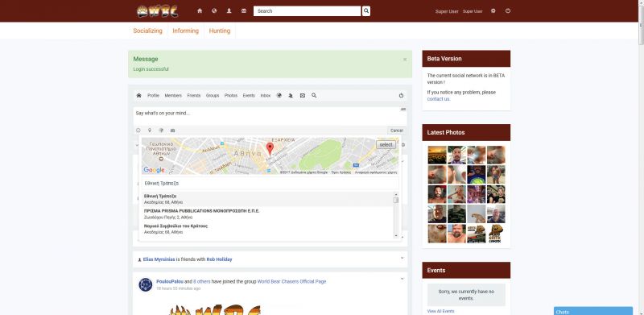The image size is (644, 315).
Task: Click the privacy globe icon under status box
Action: [x=161, y=131]
